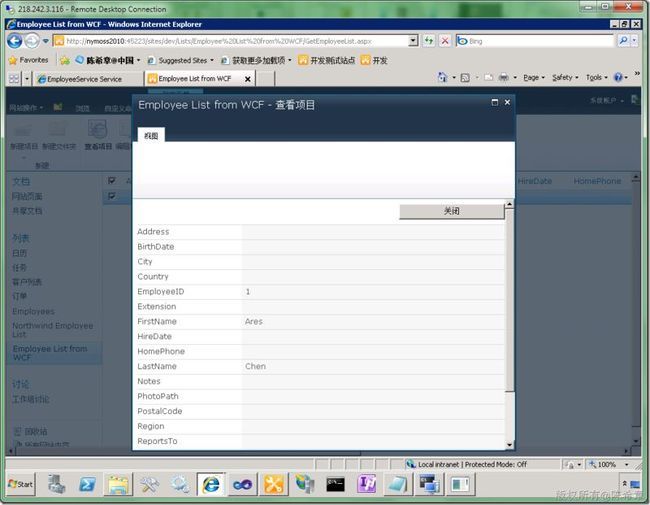The image size is (650, 505).
Task: Click Add to Favorites Bar star icon
Action: pyautogui.click(x=65, y=61)
